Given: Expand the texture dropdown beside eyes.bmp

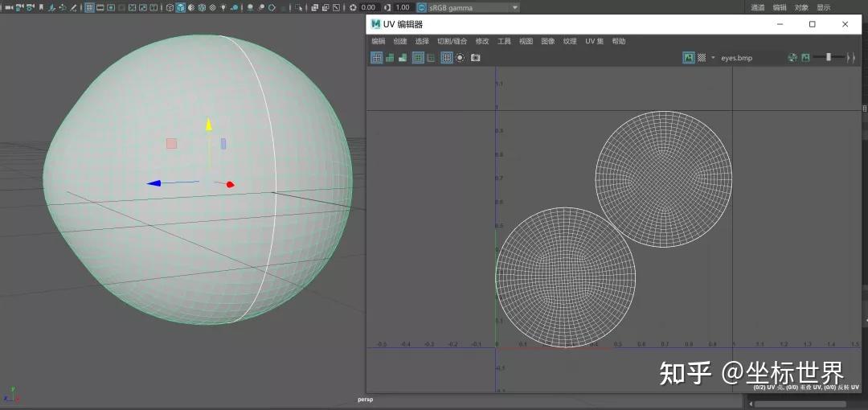Looking at the screenshot, I should tap(713, 58).
